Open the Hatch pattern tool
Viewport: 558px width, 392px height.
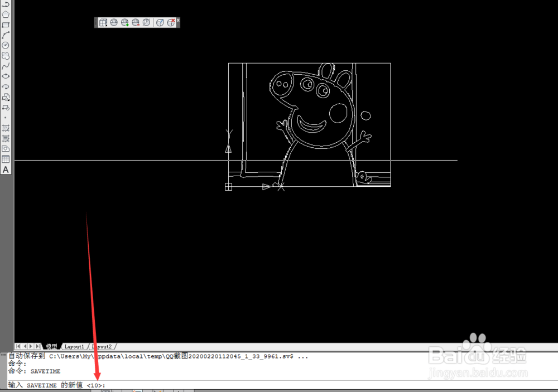click(x=6, y=128)
